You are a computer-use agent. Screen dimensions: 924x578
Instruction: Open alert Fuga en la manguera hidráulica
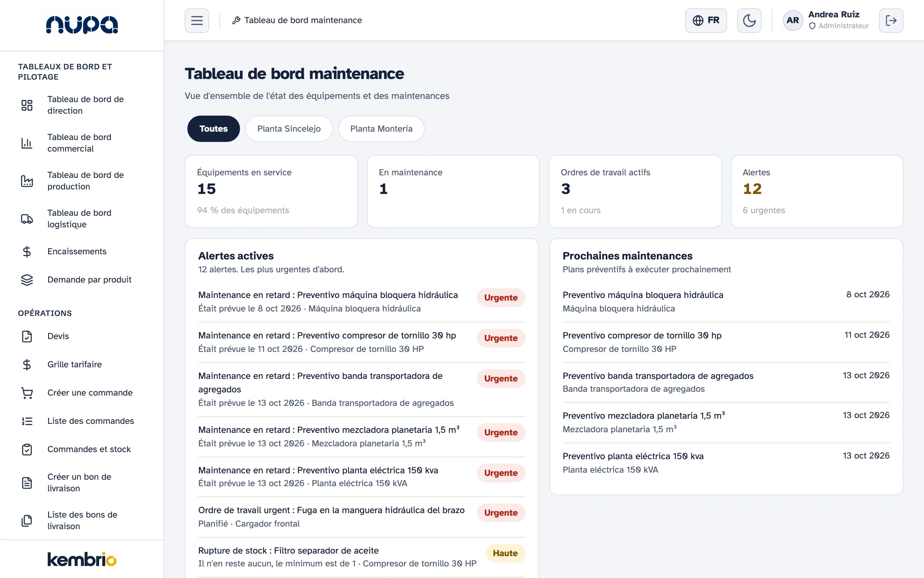(362, 517)
